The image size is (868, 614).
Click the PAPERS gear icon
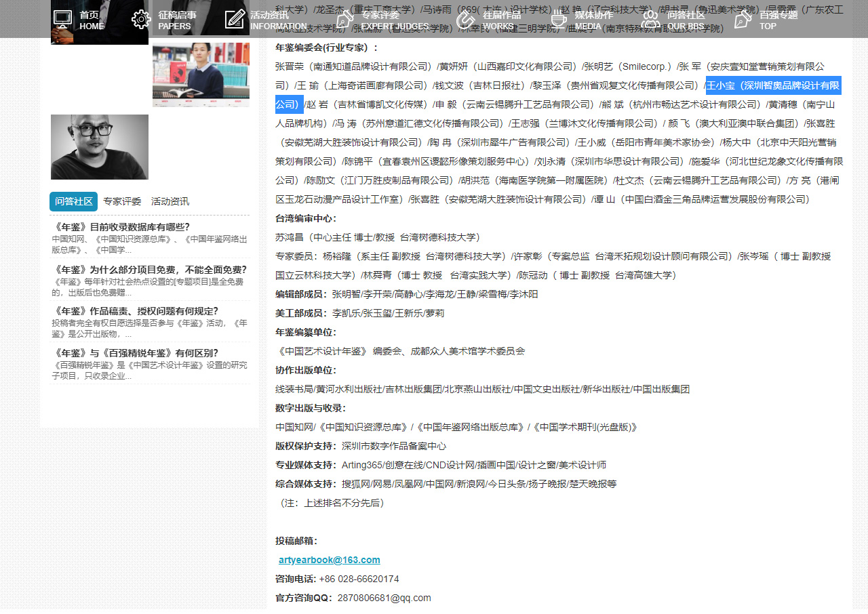141,20
